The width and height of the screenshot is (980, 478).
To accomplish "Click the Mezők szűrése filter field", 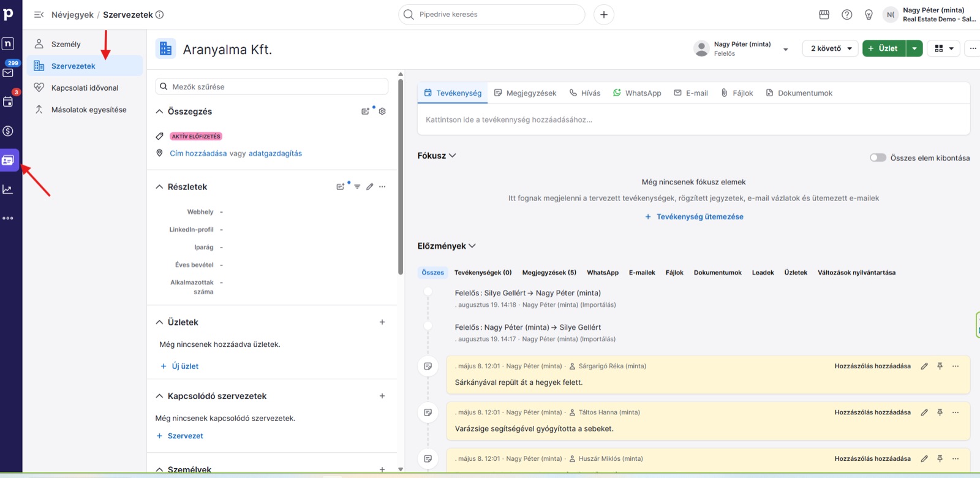I will [x=272, y=86].
